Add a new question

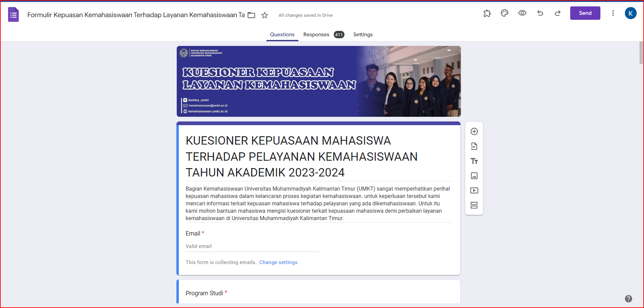click(x=474, y=132)
